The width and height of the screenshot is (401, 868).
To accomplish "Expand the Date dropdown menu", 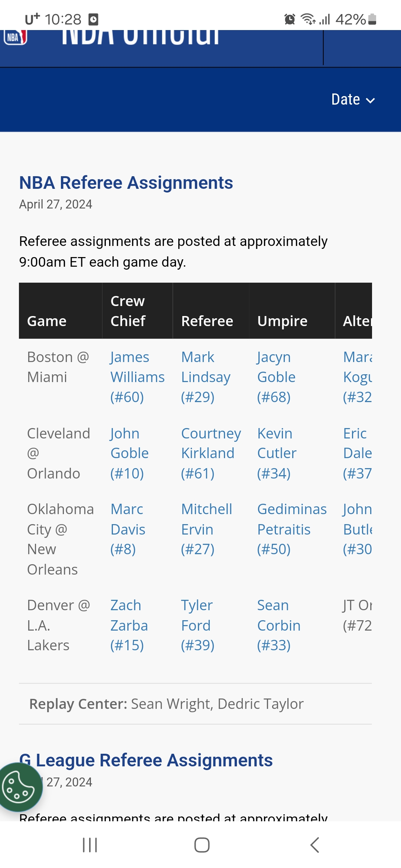I will pos(353,99).
